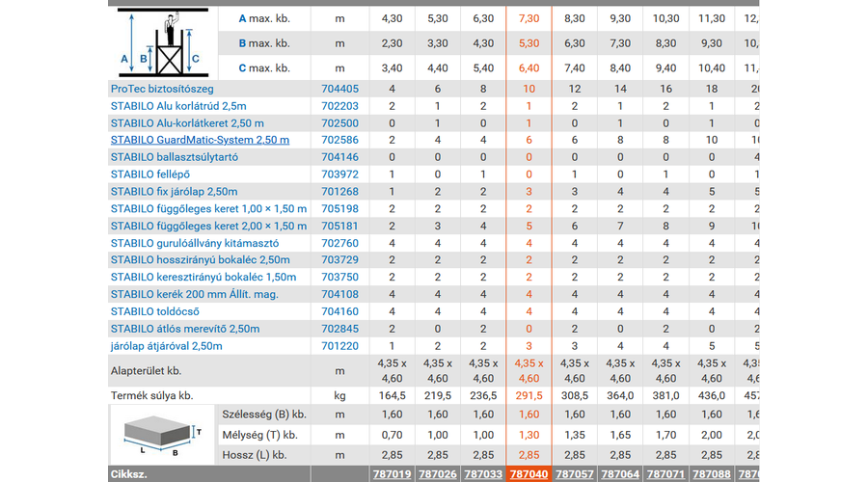Click weight value 436,0
The image size is (868, 482).
[712, 395]
